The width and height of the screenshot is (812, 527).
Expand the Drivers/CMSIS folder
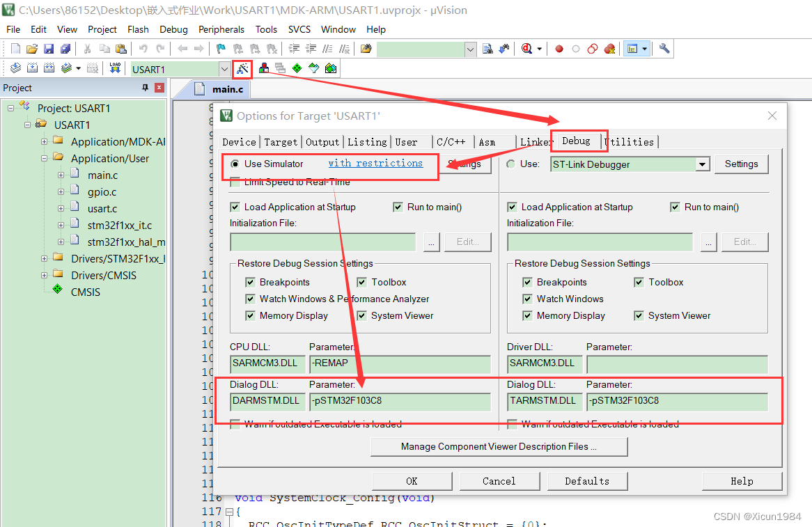(x=44, y=276)
